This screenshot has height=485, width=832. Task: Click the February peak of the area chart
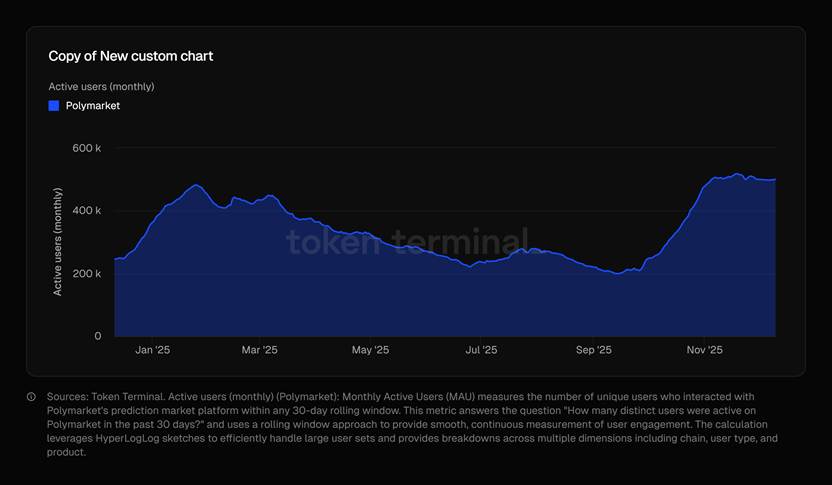pyautogui.click(x=196, y=185)
